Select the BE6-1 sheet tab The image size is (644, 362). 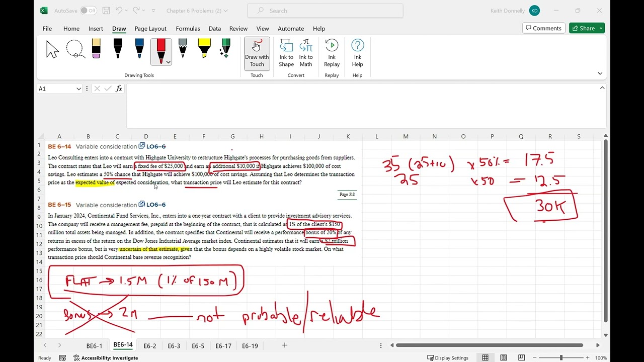point(94,346)
